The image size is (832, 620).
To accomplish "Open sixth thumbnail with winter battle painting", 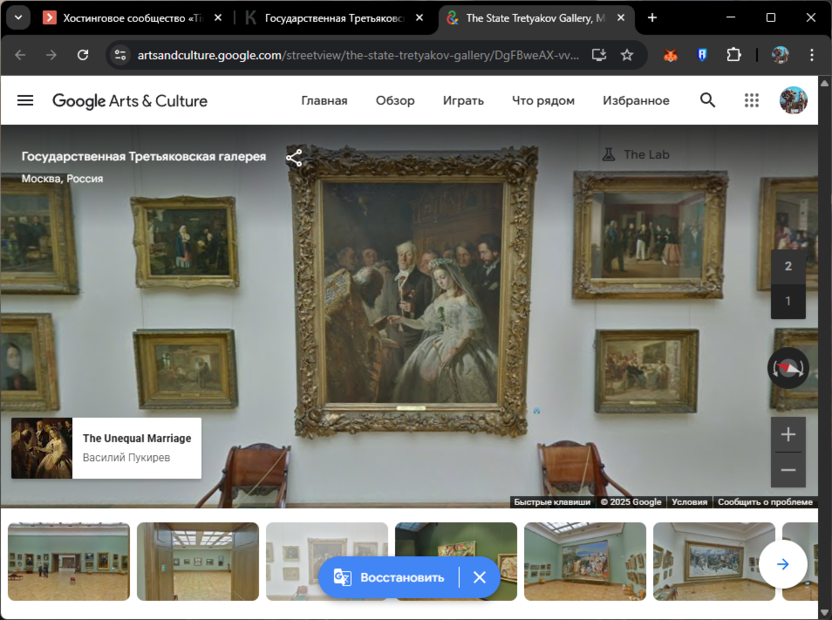I will (x=714, y=562).
